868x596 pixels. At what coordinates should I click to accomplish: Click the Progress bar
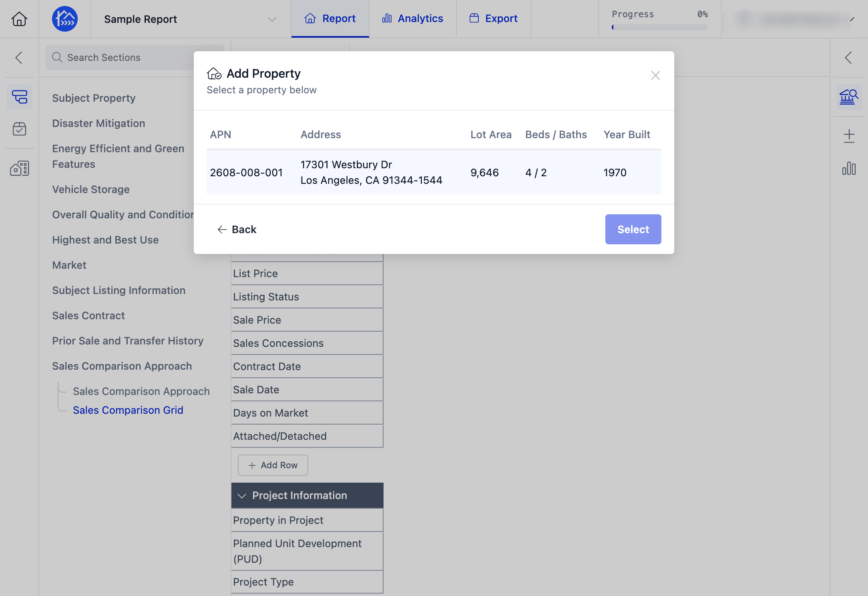(x=659, y=27)
